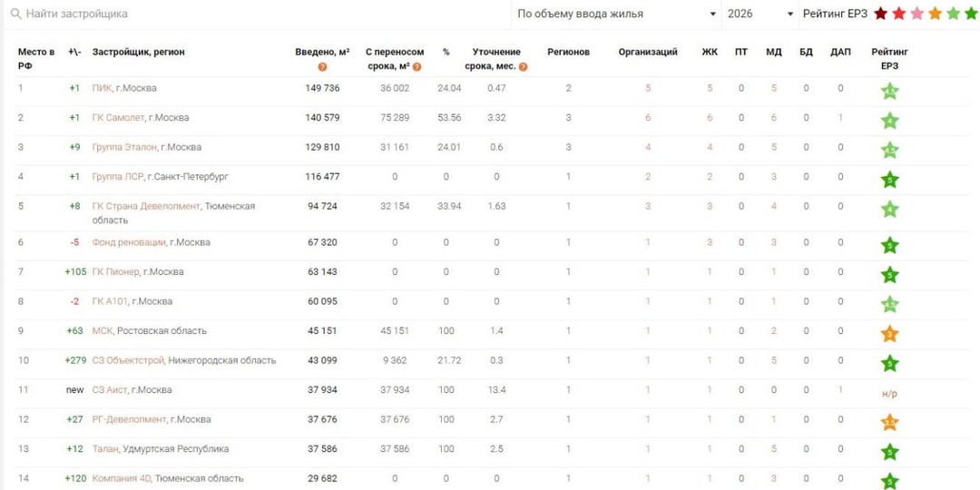Image resolution: width=980 pixels, height=490 pixels.
Task: Click the 'БД' column header
Action: click(x=807, y=52)
